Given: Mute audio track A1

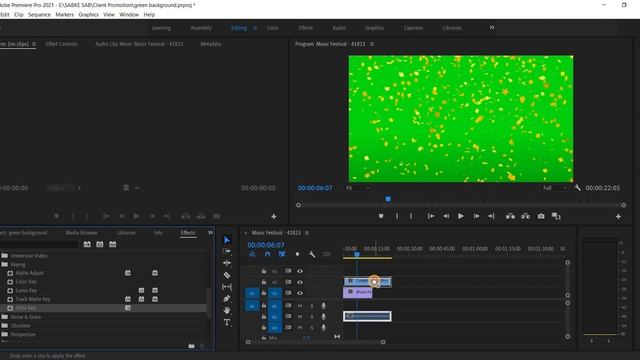Looking at the screenshot, I should point(300,306).
